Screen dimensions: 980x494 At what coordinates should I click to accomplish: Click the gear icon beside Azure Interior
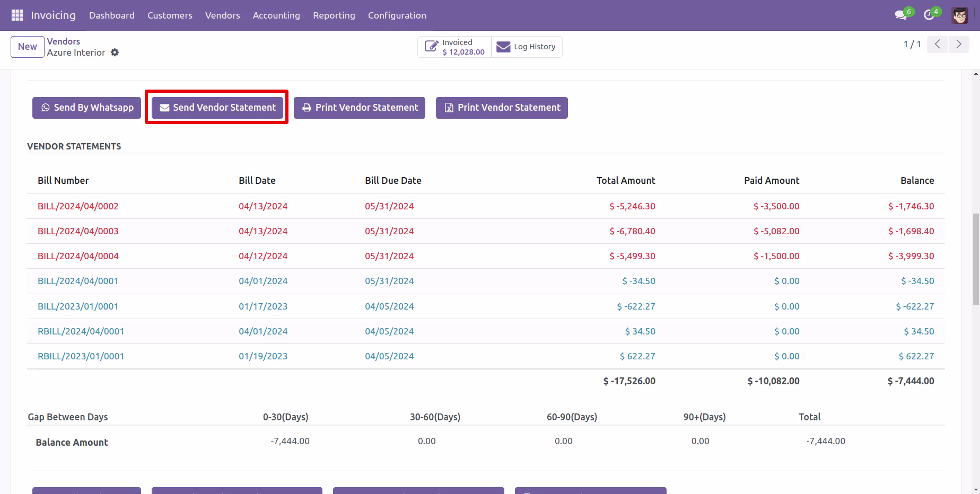click(x=115, y=52)
